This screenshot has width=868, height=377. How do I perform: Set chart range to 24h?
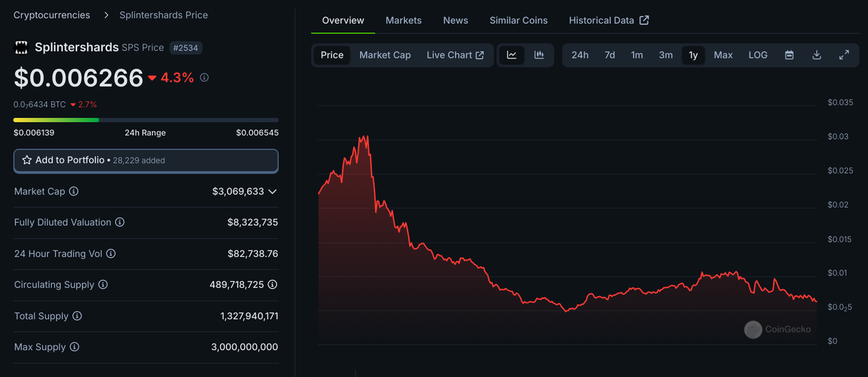click(580, 55)
